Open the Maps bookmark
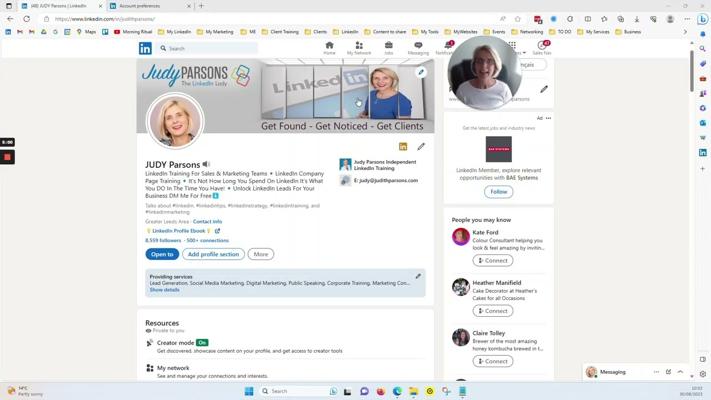The image size is (711, 400). [x=86, y=32]
